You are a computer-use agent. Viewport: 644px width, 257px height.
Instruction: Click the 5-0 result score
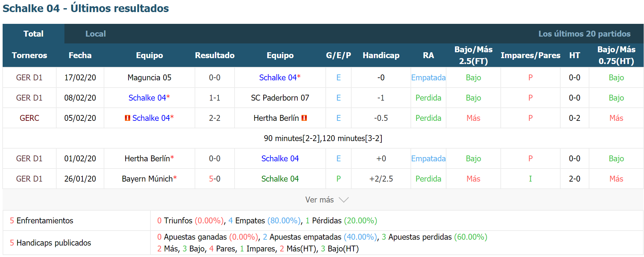tap(215, 179)
